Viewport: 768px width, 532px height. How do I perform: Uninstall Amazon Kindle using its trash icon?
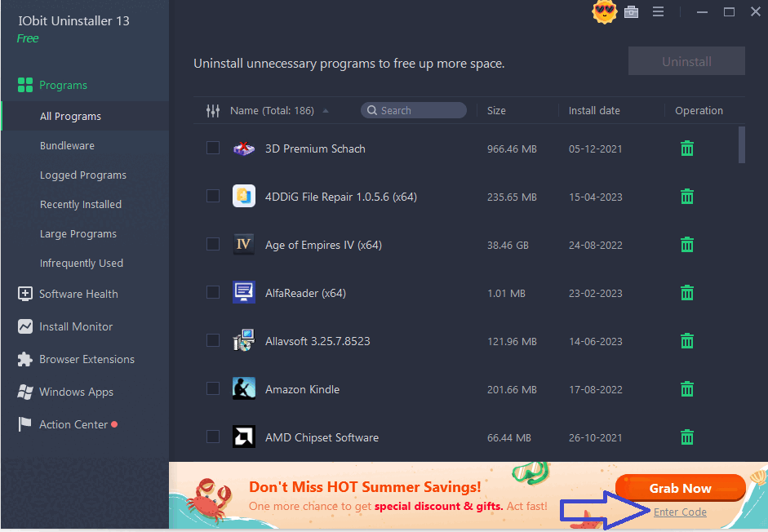[x=686, y=389]
